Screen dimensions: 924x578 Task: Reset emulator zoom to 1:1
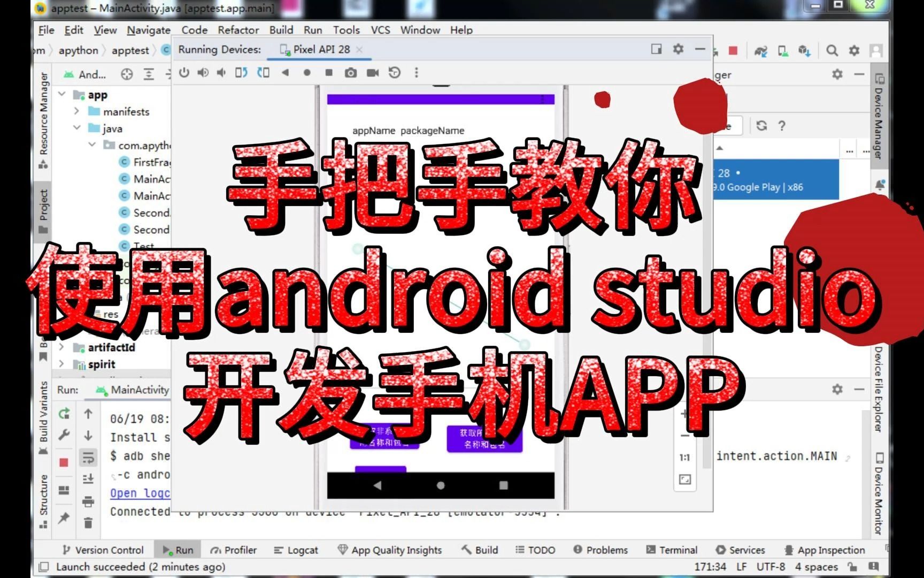click(x=685, y=457)
